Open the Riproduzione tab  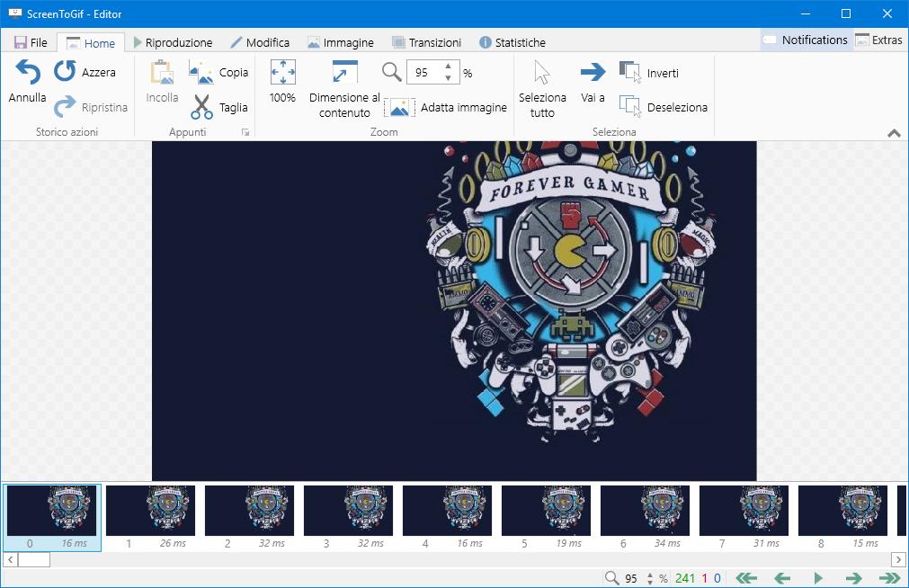173,42
